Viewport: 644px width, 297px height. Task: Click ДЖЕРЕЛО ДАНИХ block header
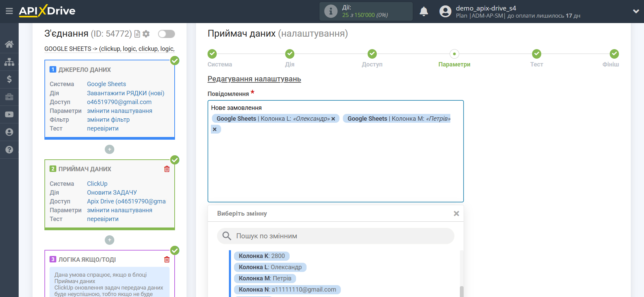coord(84,70)
